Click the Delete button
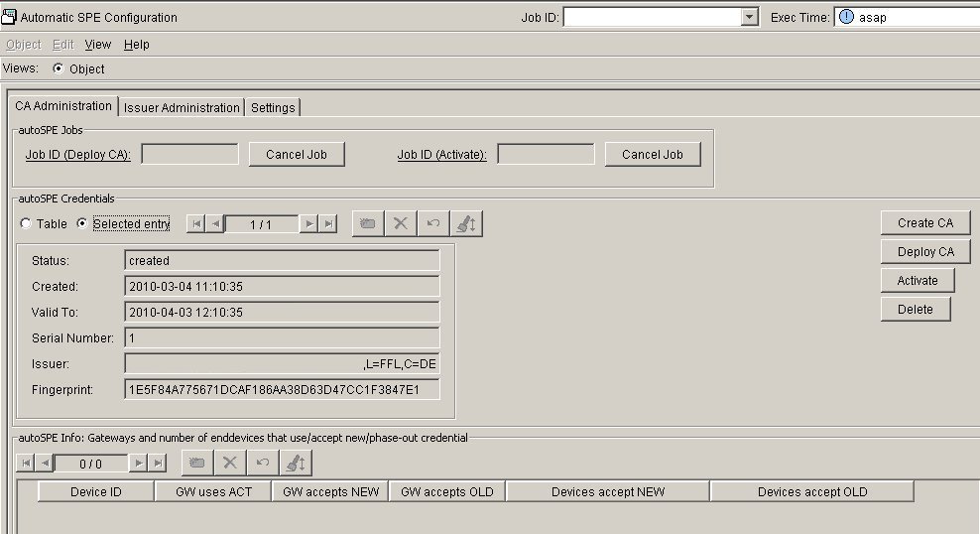This screenshot has height=534, width=980. [916, 310]
